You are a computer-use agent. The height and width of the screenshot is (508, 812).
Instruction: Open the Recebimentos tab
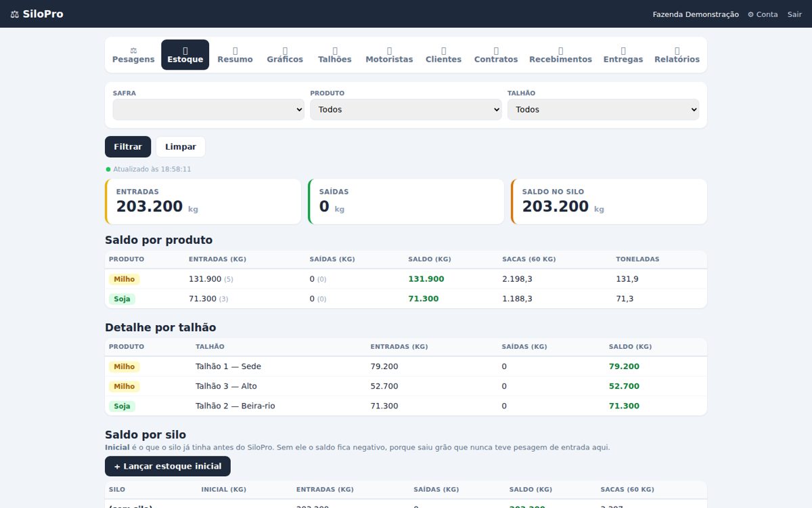(x=561, y=55)
